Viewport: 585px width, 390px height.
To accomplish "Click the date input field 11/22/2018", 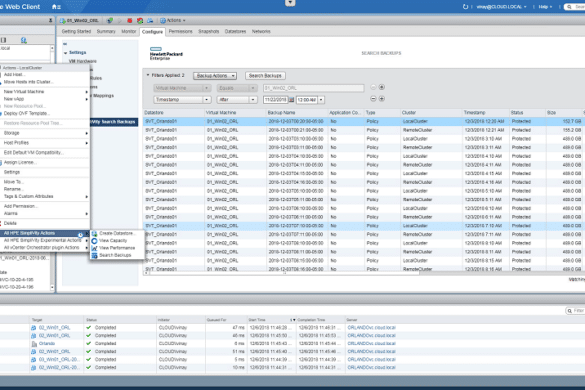I will pyautogui.click(x=275, y=100).
